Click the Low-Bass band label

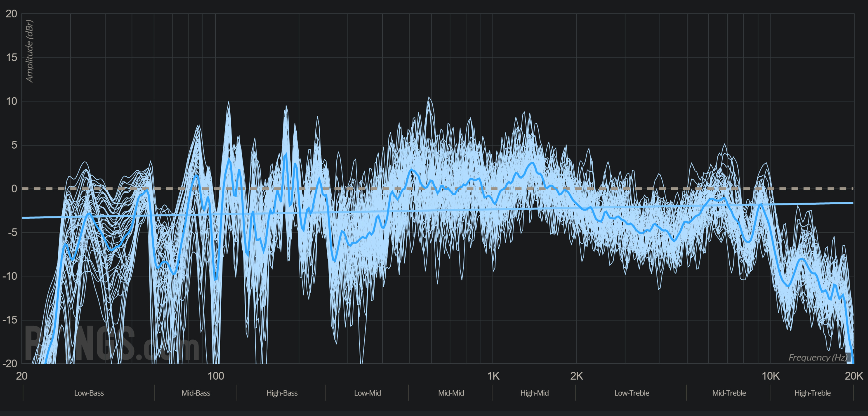(89, 393)
